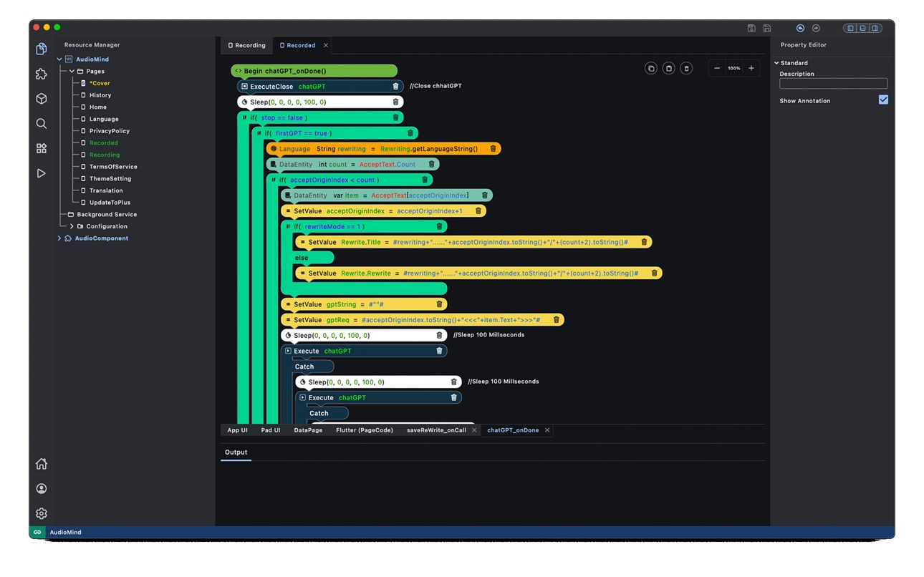Click the redo arrow in title bar
924x577 pixels.
pos(816,28)
